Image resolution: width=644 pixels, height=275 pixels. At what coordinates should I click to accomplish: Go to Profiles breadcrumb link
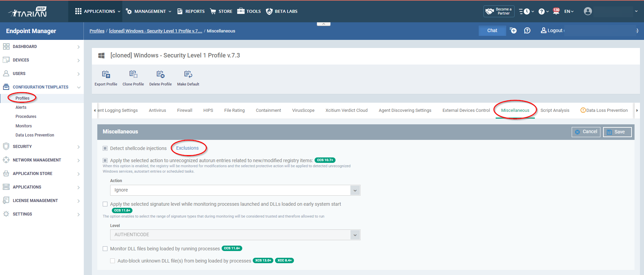pos(97,31)
